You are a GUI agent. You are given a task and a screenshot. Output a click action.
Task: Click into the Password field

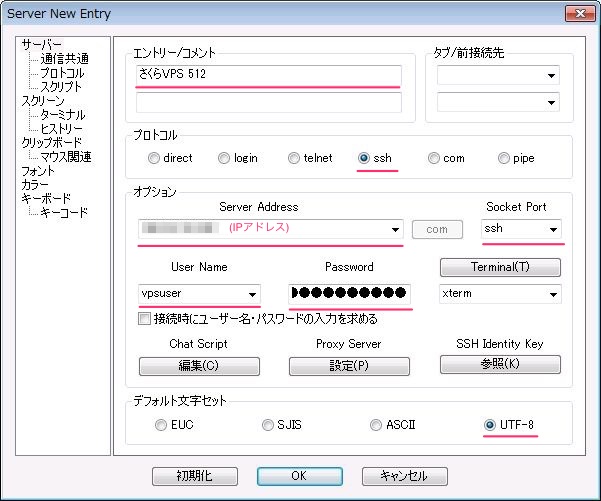click(x=348, y=294)
